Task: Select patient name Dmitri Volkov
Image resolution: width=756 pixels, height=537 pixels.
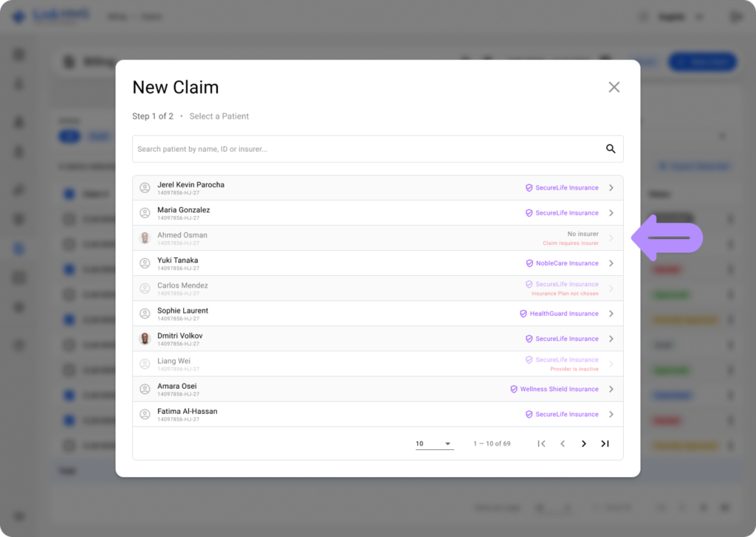Action: tap(180, 336)
